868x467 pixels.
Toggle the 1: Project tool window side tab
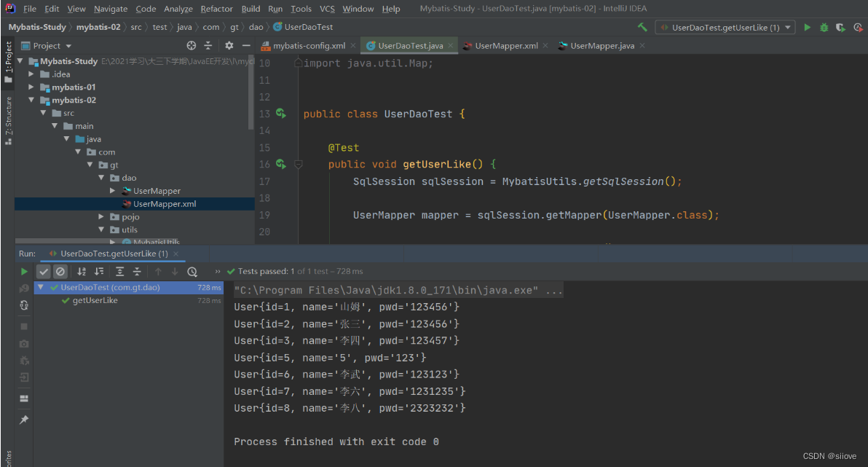click(x=8, y=61)
